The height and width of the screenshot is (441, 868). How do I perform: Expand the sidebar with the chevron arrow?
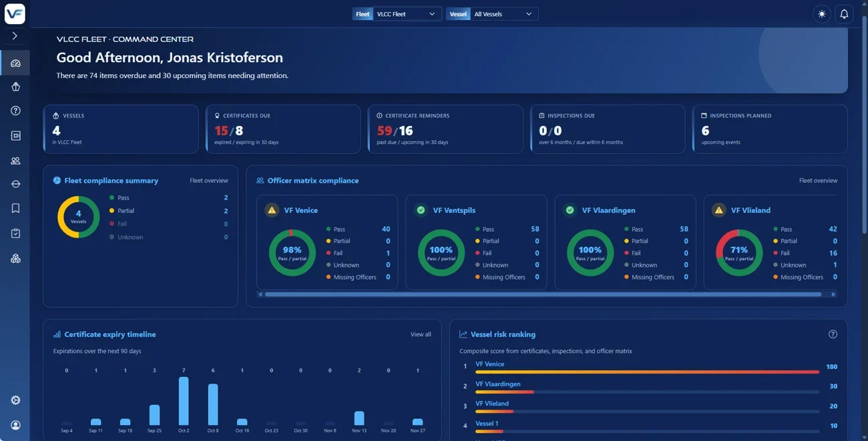tap(15, 36)
